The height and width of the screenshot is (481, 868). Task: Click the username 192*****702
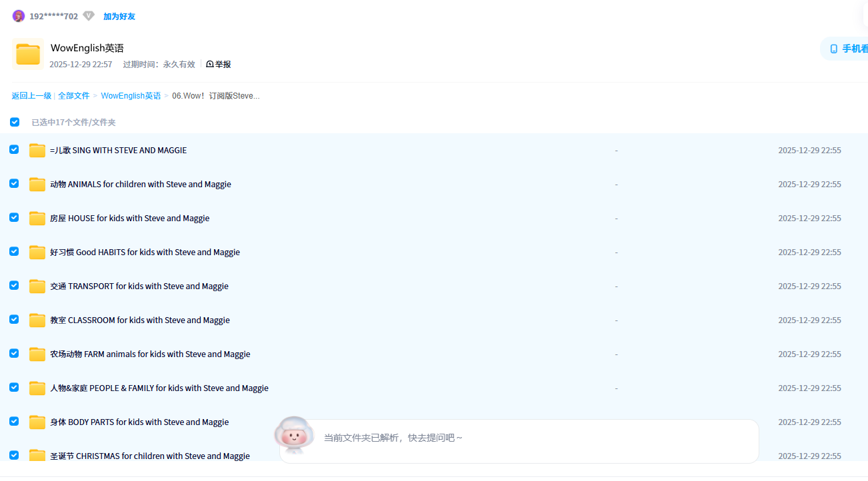pos(54,16)
